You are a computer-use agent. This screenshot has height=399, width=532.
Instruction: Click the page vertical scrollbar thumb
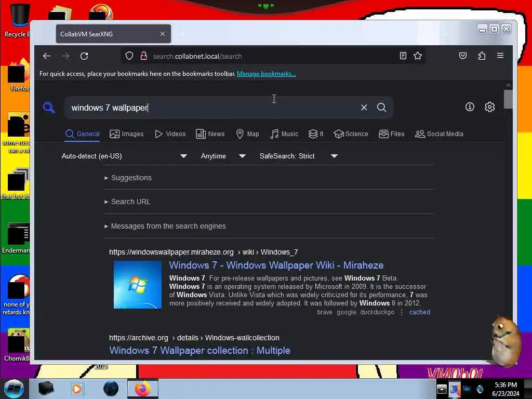(x=508, y=99)
